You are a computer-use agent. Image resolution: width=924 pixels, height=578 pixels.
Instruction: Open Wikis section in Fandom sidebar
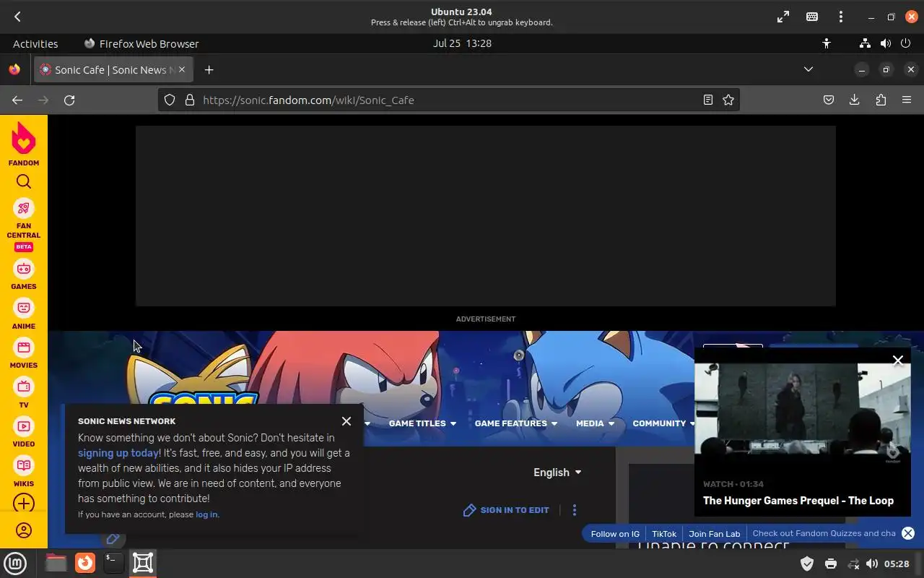click(24, 473)
